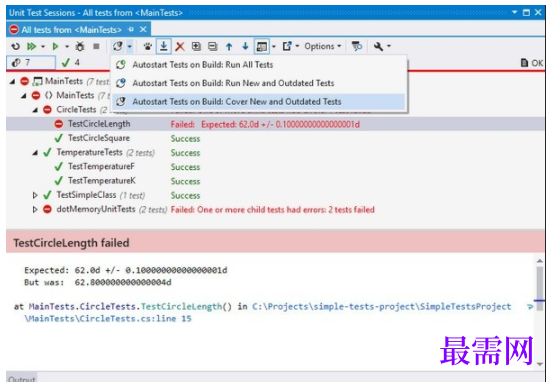Remove selected tests red X icon

[180, 46]
